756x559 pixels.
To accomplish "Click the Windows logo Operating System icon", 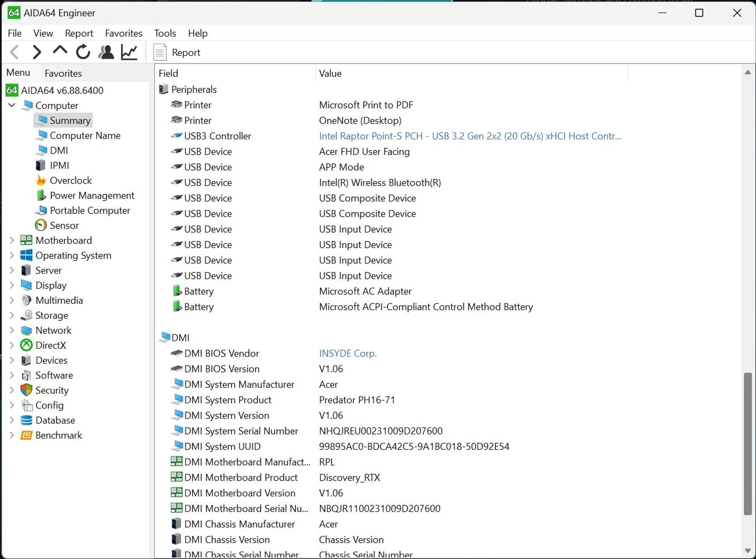I will click(x=26, y=255).
